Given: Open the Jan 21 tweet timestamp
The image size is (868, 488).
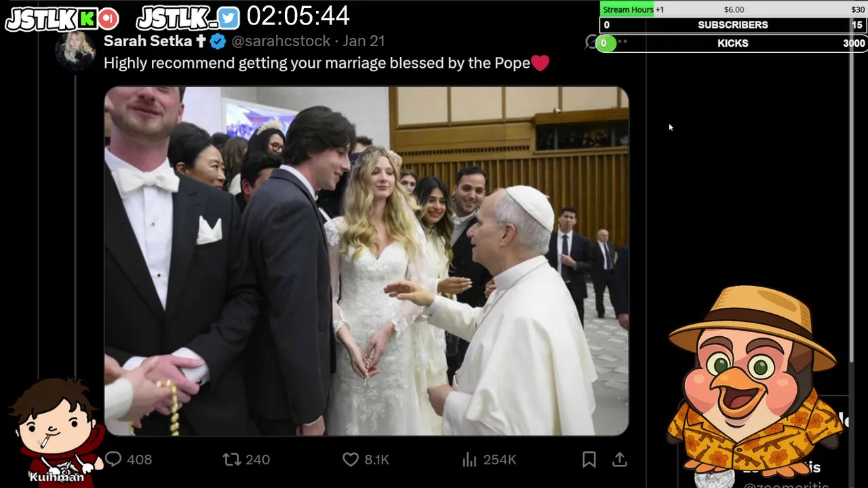Looking at the screenshot, I should 363,41.
